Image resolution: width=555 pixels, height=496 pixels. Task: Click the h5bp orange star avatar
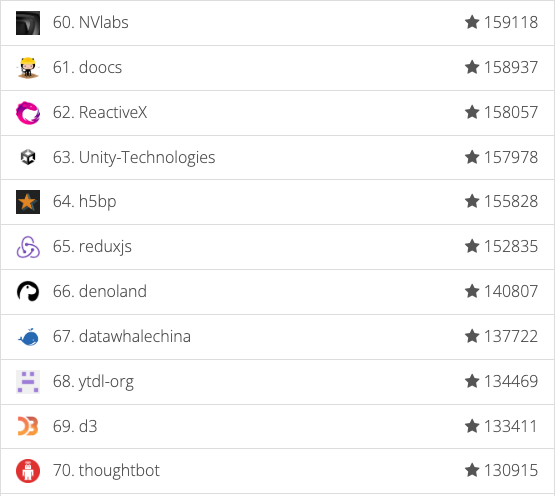[28, 202]
